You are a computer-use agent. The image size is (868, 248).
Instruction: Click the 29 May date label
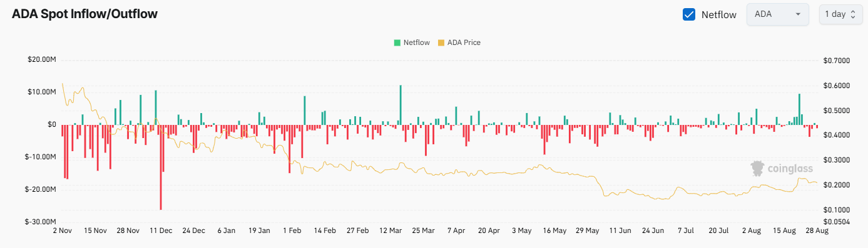tap(587, 231)
